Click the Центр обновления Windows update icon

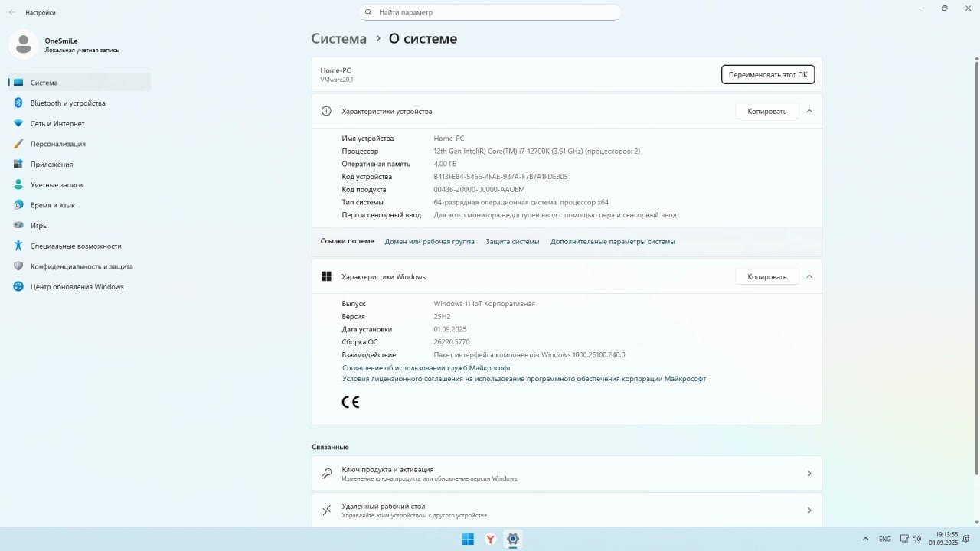[x=18, y=286]
